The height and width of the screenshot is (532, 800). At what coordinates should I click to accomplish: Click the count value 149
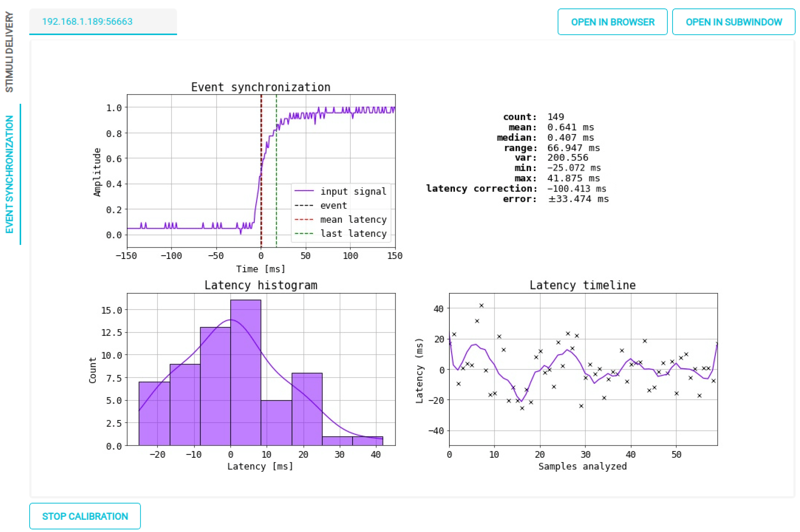[556, 117]
